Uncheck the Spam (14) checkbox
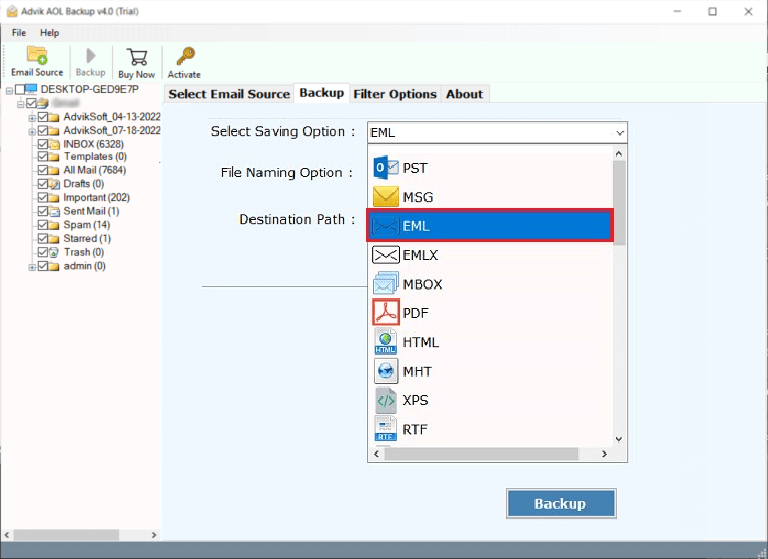This screenshot has height=559, width=768. point(43,225)
